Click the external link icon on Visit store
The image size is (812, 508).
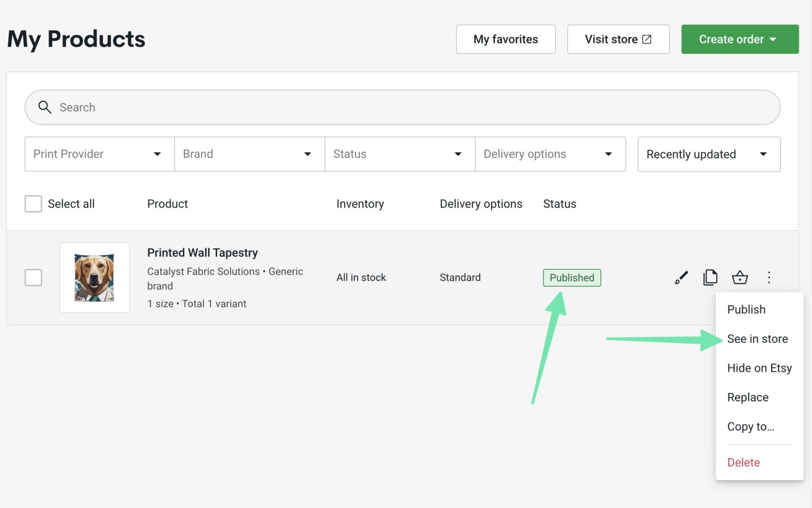click(x=647, y=39)
